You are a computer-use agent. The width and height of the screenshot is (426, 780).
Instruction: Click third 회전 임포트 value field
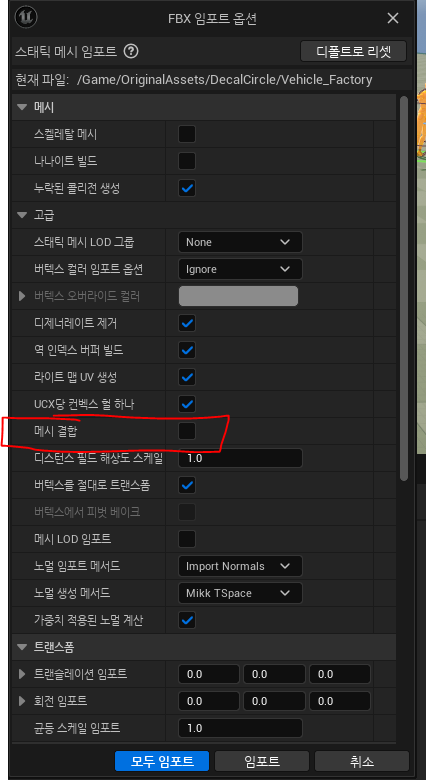point(340,701)
